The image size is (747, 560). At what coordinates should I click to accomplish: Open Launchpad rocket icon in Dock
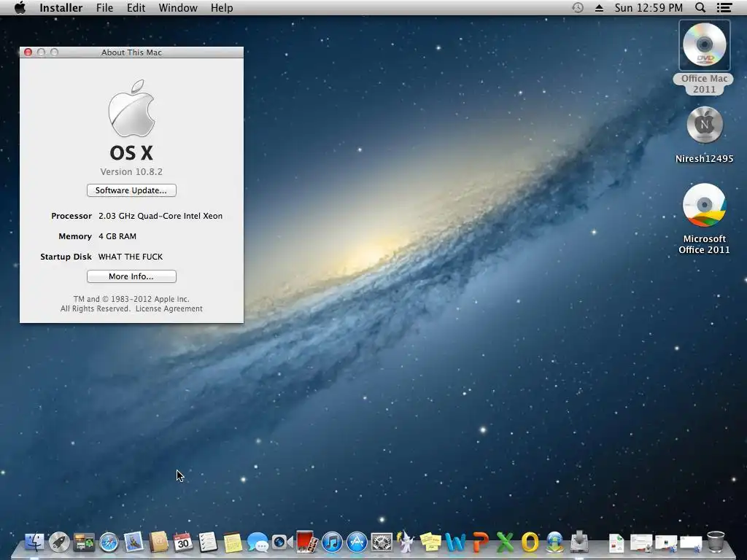(x=59, y=542)
